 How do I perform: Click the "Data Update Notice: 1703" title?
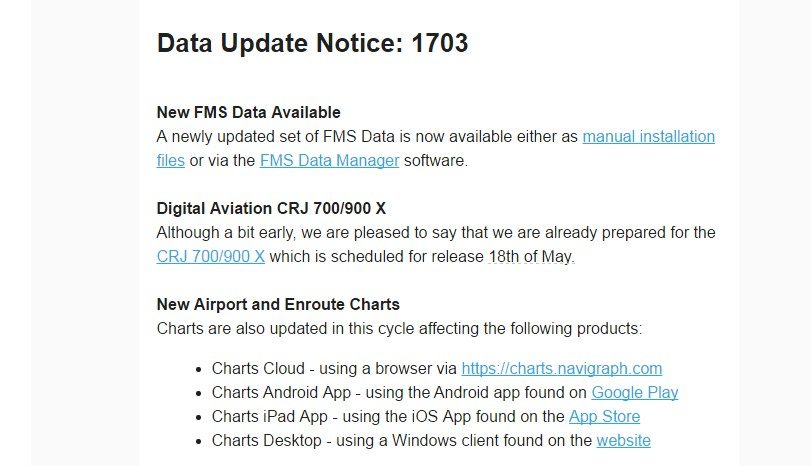click(x=313, y=43)
